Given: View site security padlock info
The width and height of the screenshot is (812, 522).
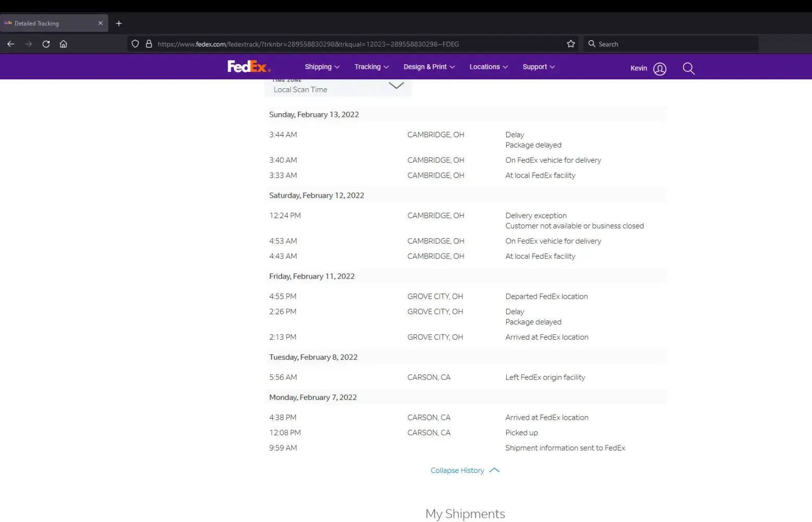Looking at the screenshot, I should 149,44.
